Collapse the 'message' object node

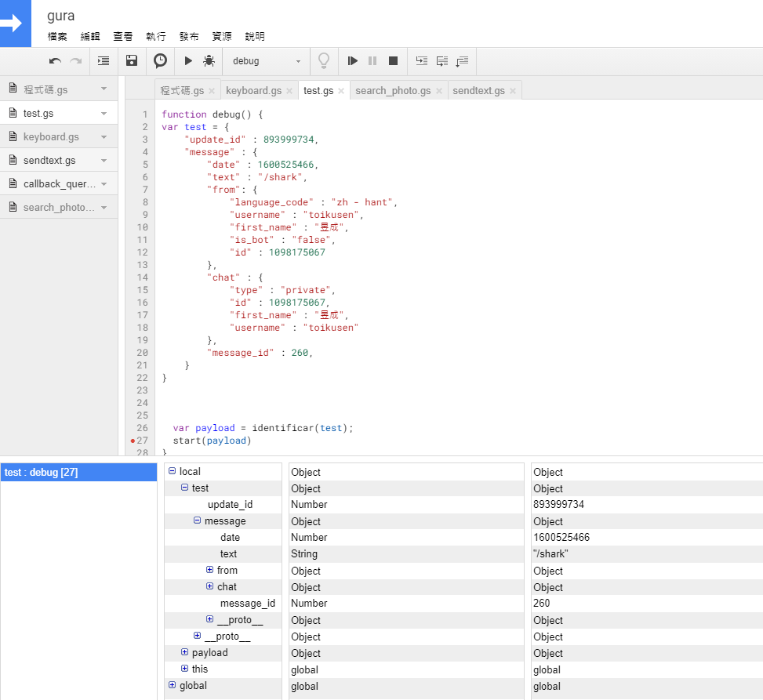[x=198, y=520]
